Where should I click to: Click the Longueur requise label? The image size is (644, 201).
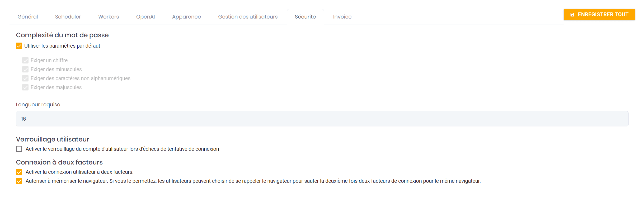click(x=38, y=104)
